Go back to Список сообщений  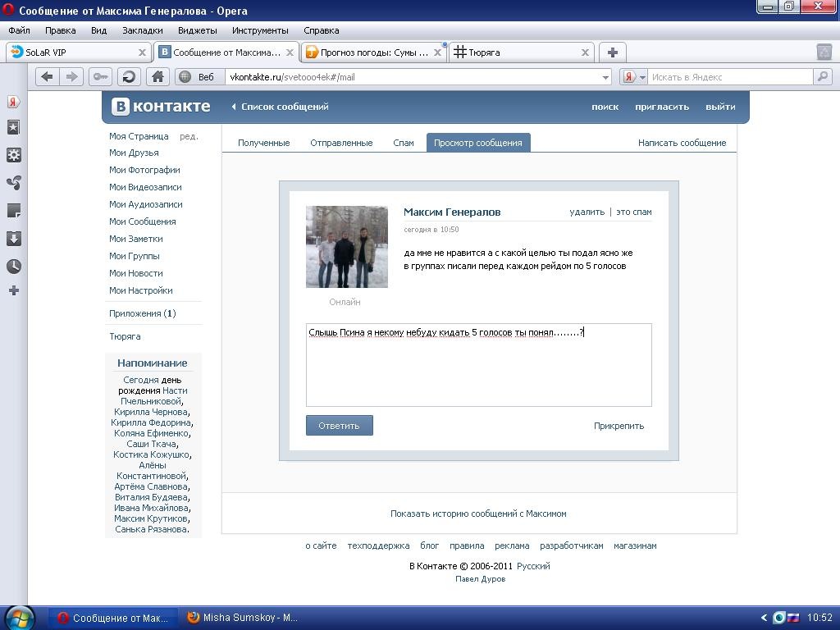pyautogui.click(x=280, y=107)
